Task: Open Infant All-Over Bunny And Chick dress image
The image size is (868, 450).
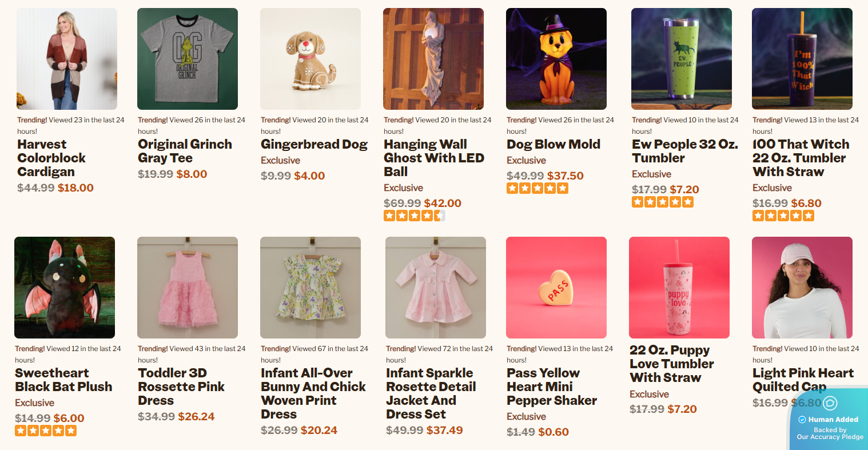Action: [x=310, y=288]
